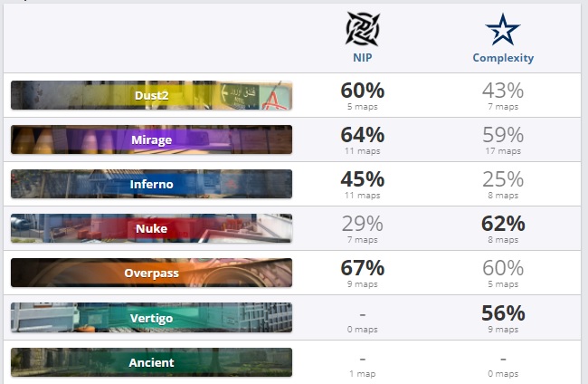Select NIP's 67% Overpass win rate

coord(362,268)
